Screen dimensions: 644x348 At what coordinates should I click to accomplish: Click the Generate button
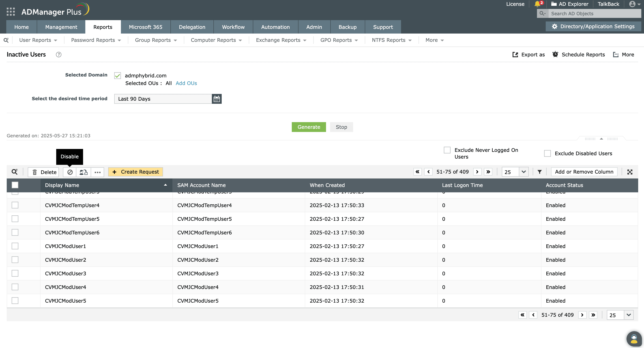(x=309, y=127)
